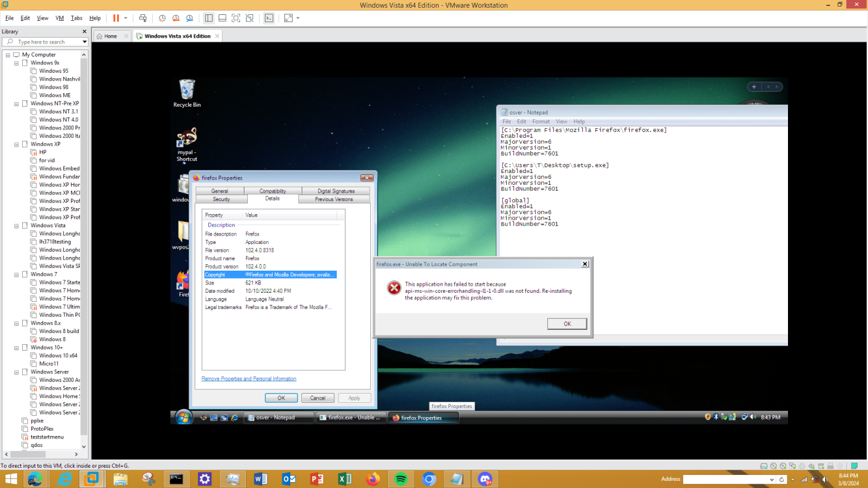This screenshot has width=868, height=488.
Task: Select the teststartmenu VM in library
Action: point(47,437)
